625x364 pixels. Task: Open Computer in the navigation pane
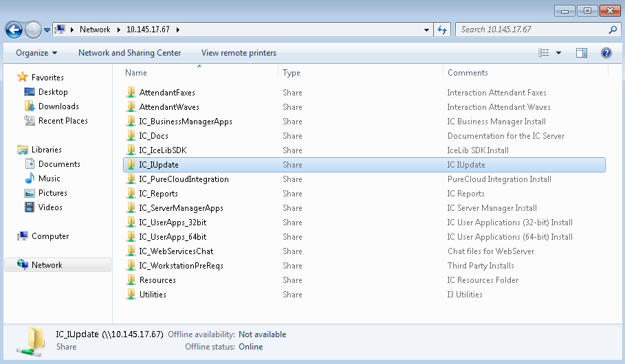pos(50,236)
